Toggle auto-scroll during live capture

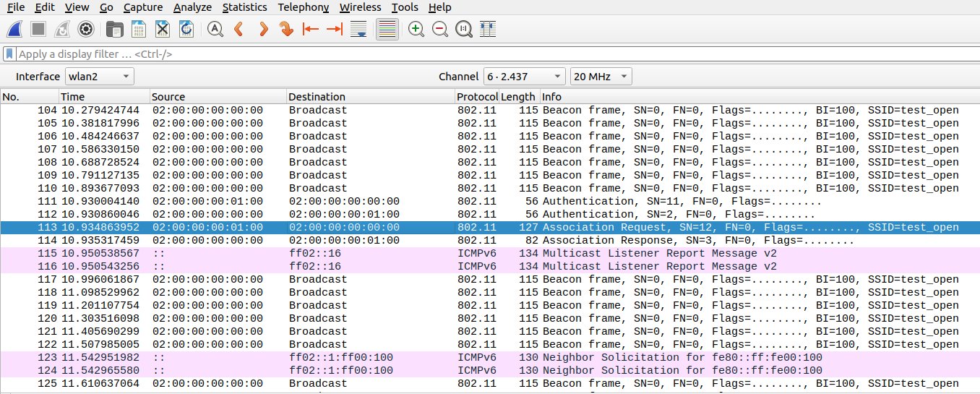click(358, 29)
